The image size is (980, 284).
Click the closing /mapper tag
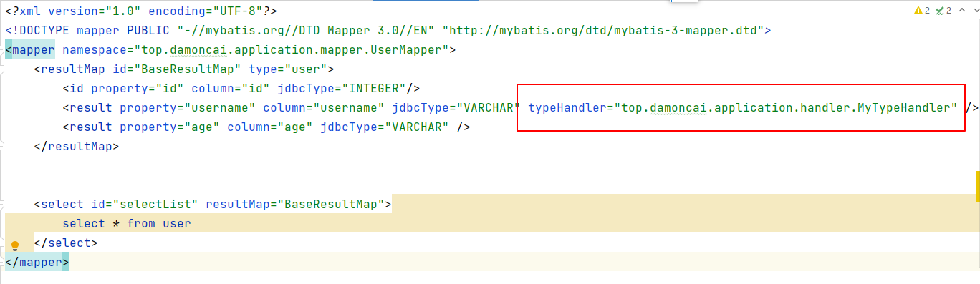pyautogui.click(x=37, y=263)
